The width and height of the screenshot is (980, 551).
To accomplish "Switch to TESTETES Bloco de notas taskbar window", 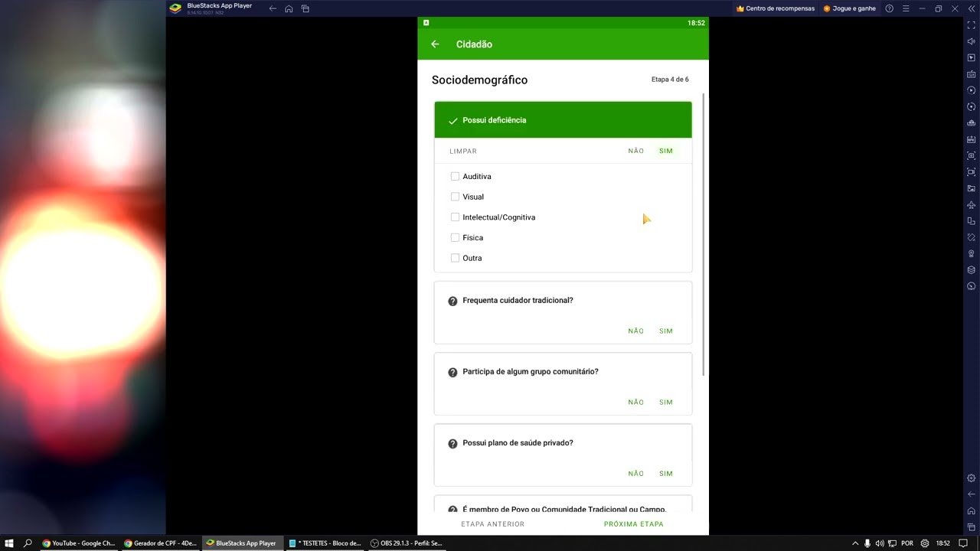I will 325,543.
